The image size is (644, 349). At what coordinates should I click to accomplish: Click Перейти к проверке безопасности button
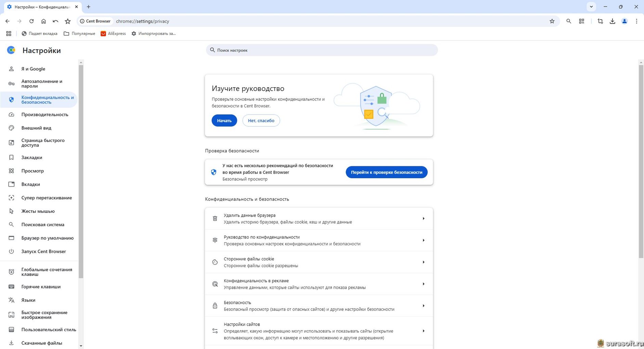(x=386, y=172)
